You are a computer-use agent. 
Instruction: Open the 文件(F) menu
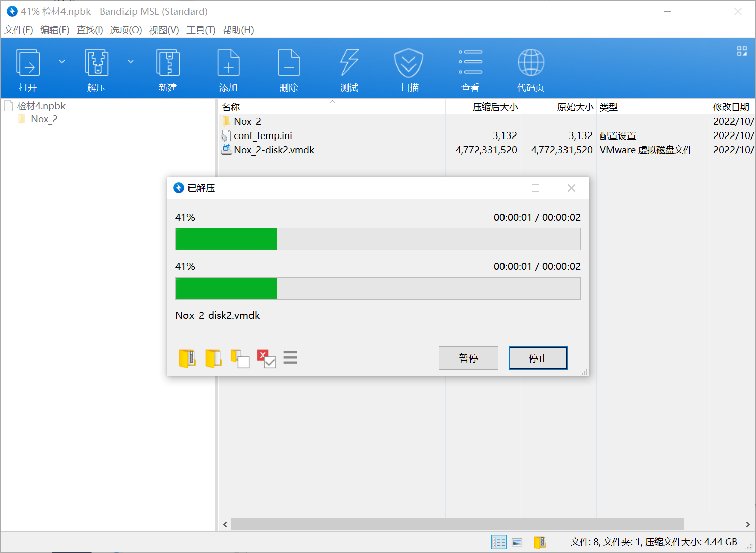(x=19, y=30)
